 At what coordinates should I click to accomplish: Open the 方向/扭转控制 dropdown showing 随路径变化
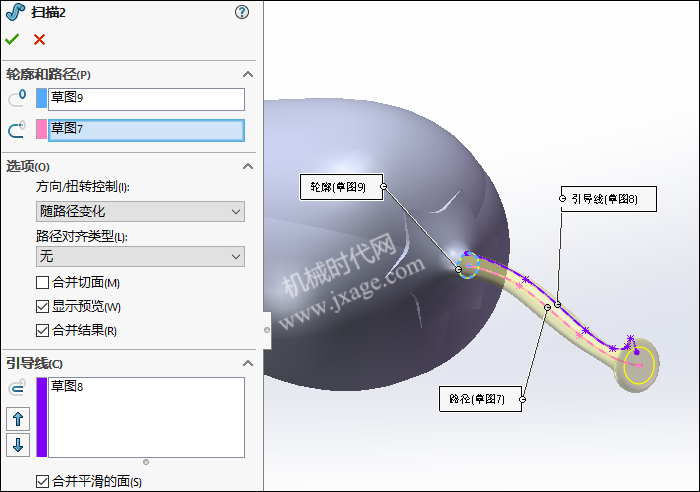(x=140, y=211)
